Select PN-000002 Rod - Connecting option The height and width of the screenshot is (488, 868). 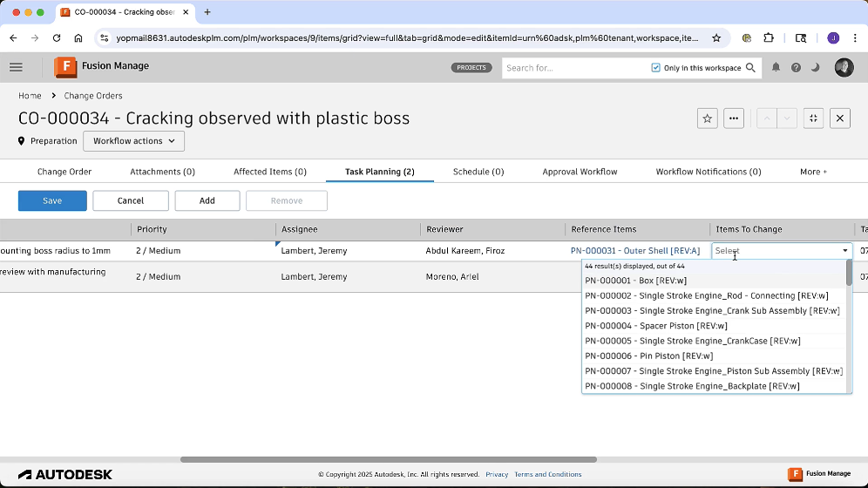[714, 295]
